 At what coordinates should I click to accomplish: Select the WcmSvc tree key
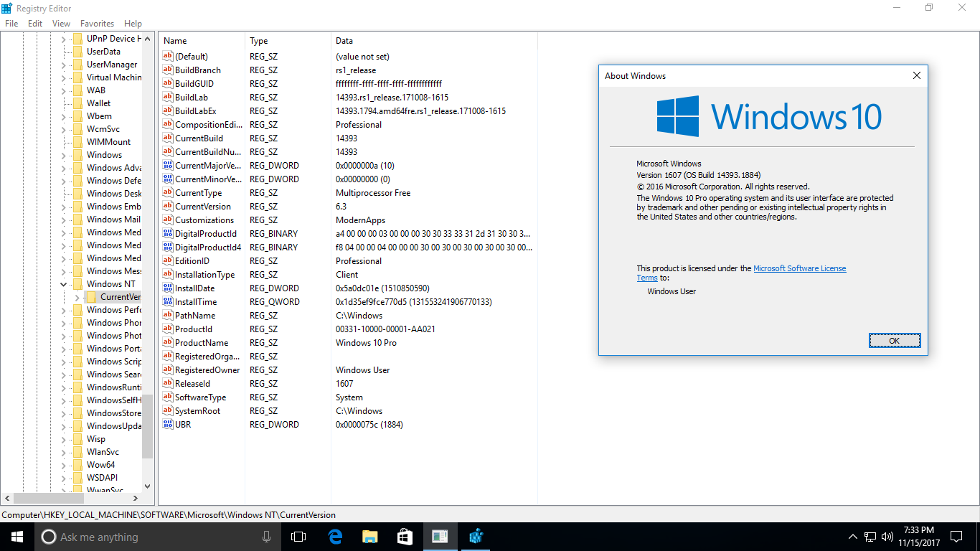point(103,129)
